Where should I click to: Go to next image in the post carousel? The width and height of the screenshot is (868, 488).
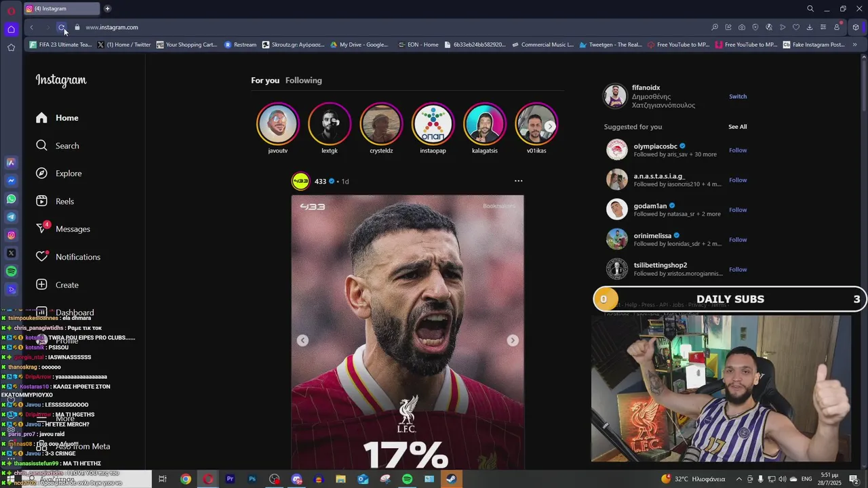[513, 340]
